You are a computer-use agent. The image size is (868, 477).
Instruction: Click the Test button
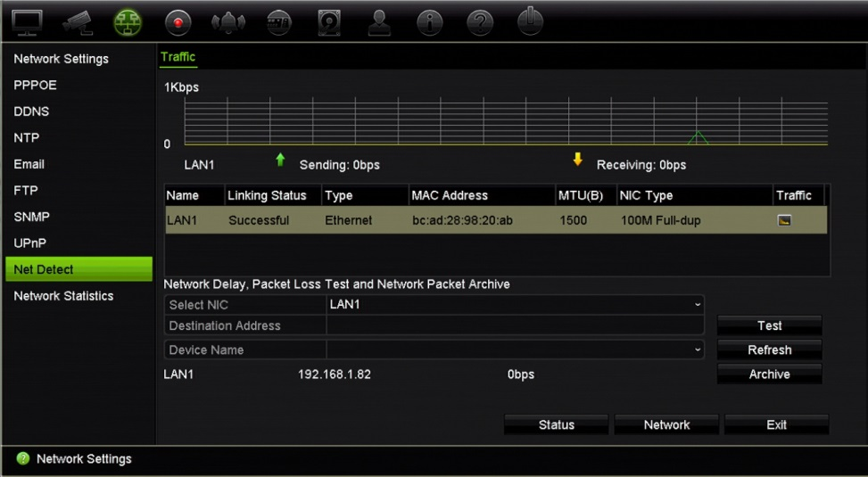point(770,325)
